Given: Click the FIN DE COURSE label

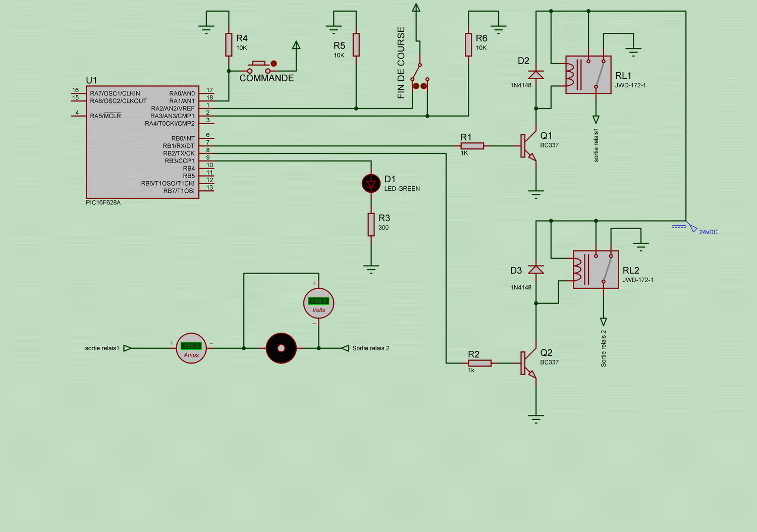Looking at the screenshot, I should click(x=401, y=63).
